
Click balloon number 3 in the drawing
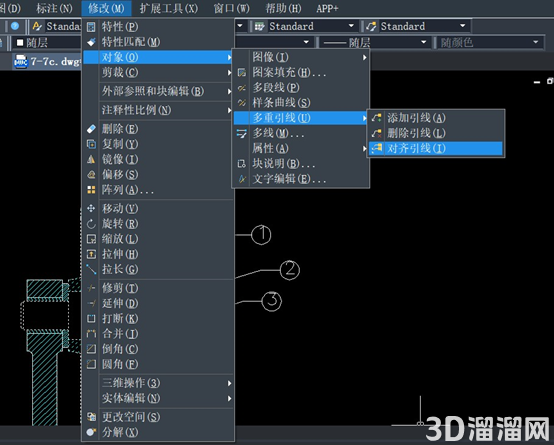click(271, 301)
